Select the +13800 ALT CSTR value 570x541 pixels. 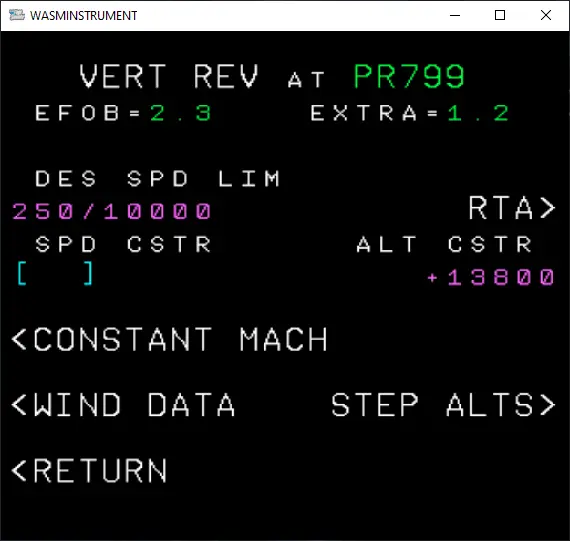pos(491,277)
